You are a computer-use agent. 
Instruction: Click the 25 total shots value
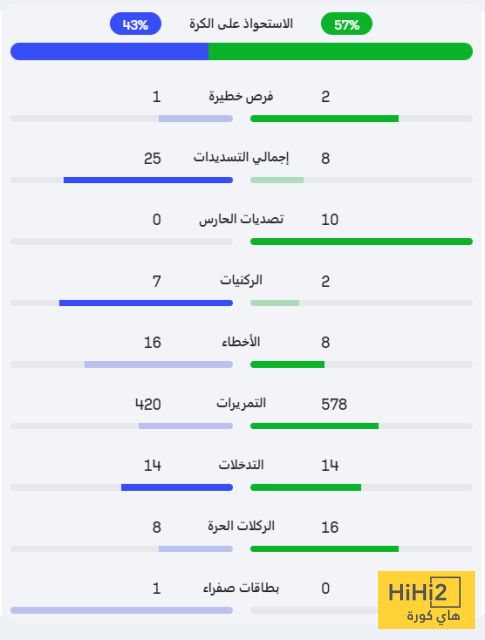tap(152, 158)
